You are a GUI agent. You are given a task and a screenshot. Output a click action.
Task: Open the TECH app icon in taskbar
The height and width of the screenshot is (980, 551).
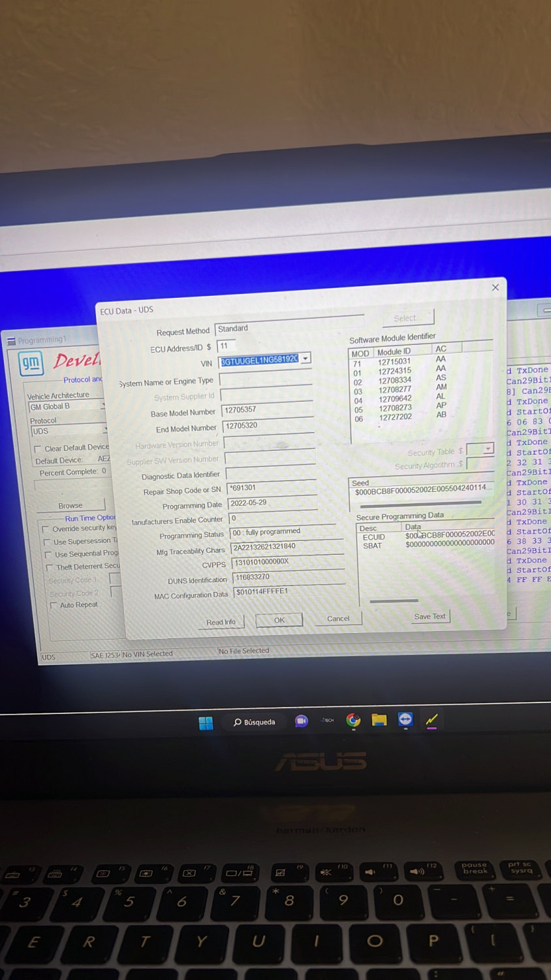click(x=328, y=720)
